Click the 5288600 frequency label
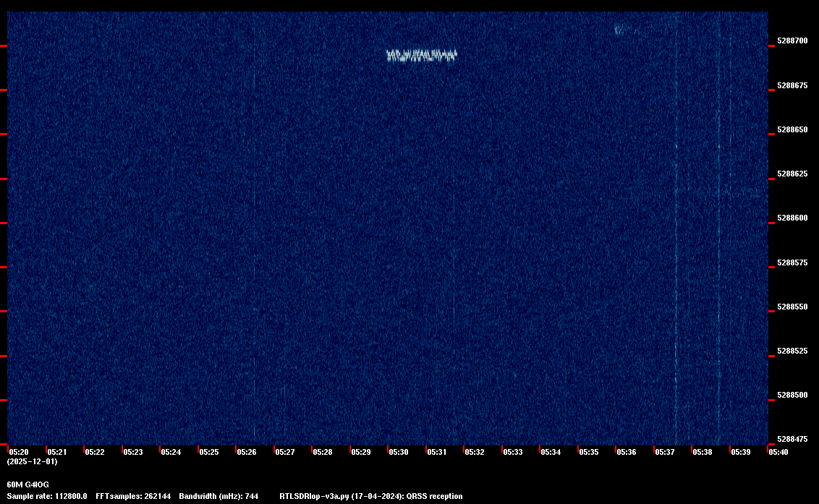Viewport: 819px width, 504px height. [792, 218]
